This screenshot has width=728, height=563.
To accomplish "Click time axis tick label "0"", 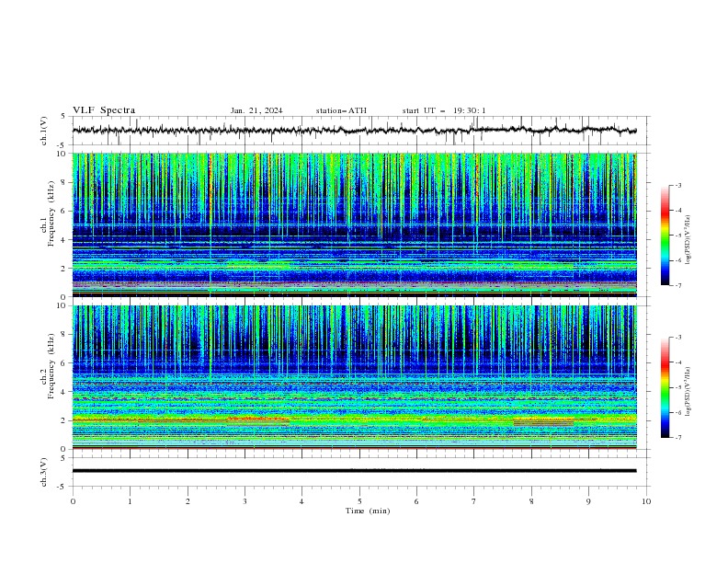I will click(73, 501).
